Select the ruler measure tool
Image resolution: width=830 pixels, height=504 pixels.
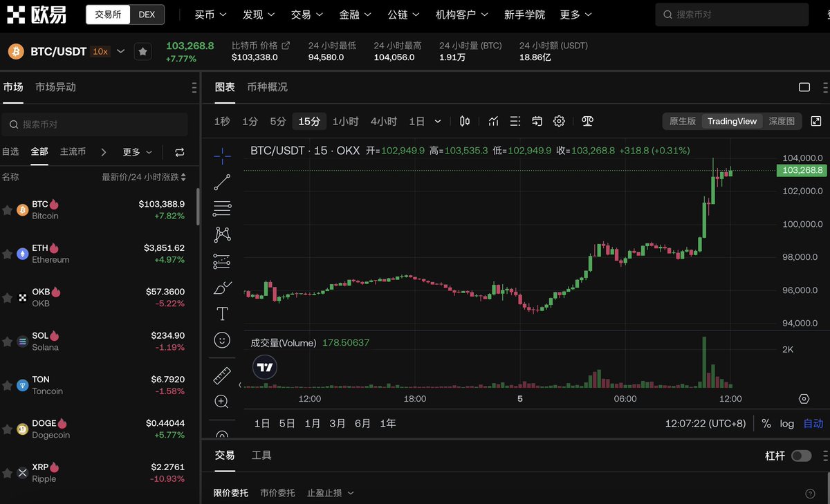click(x=222, y=375)
